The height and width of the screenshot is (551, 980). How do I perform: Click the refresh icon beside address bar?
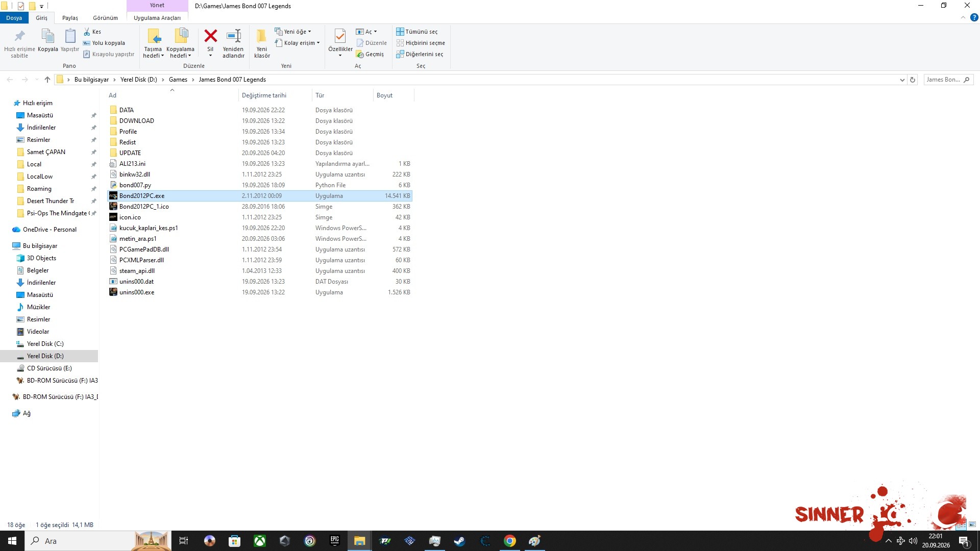tap(913, 80)
